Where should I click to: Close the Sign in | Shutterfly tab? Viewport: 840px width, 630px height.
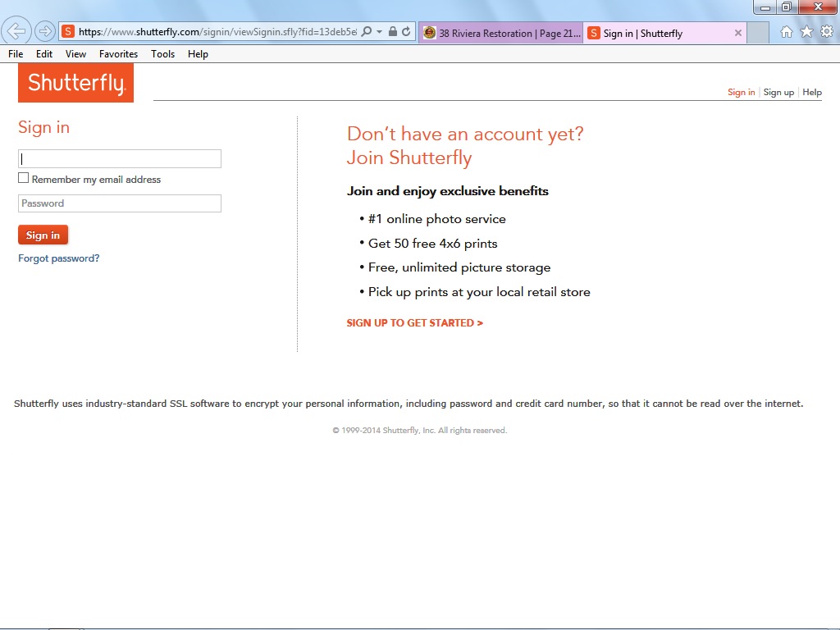coord(737,33)
